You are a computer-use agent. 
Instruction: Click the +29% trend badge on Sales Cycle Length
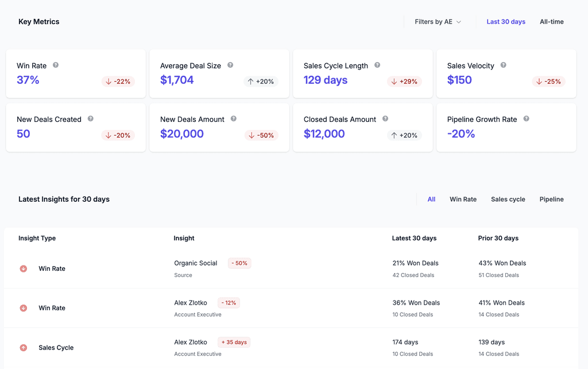[x=404, y=81]
